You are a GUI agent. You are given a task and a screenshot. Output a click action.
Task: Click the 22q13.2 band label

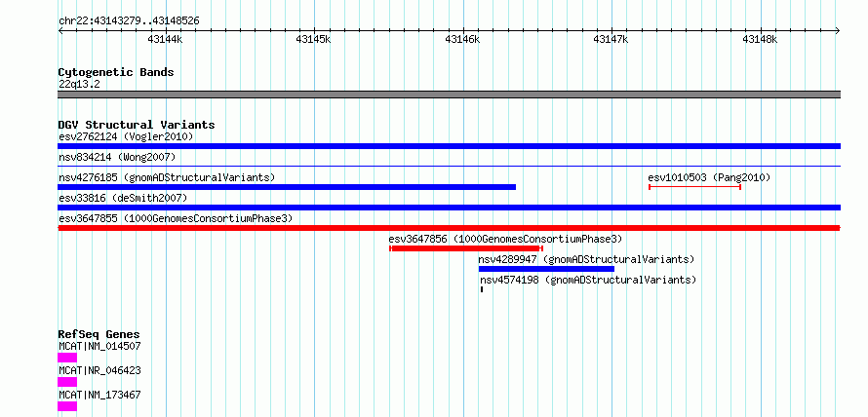click(x=79, y=85)
